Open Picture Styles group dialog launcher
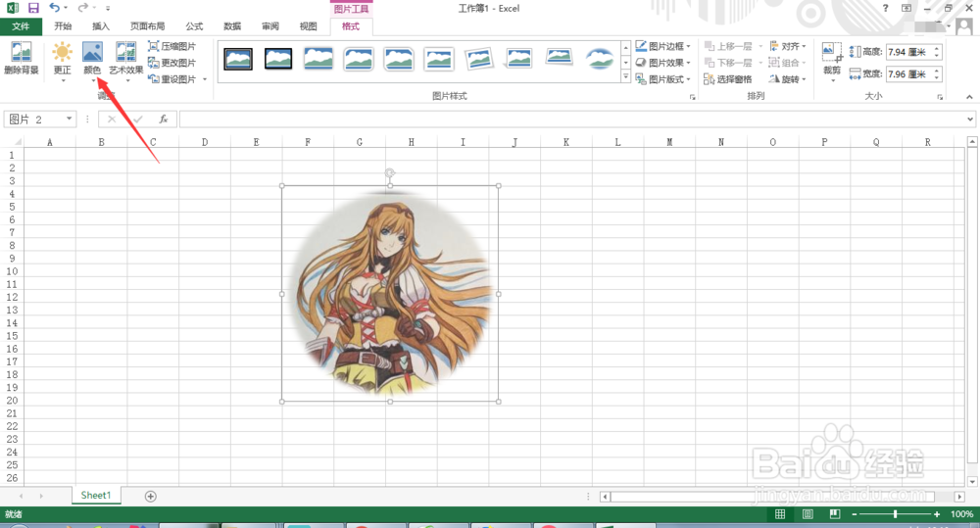Screen dimensions: 980x528 coord(693,97)
